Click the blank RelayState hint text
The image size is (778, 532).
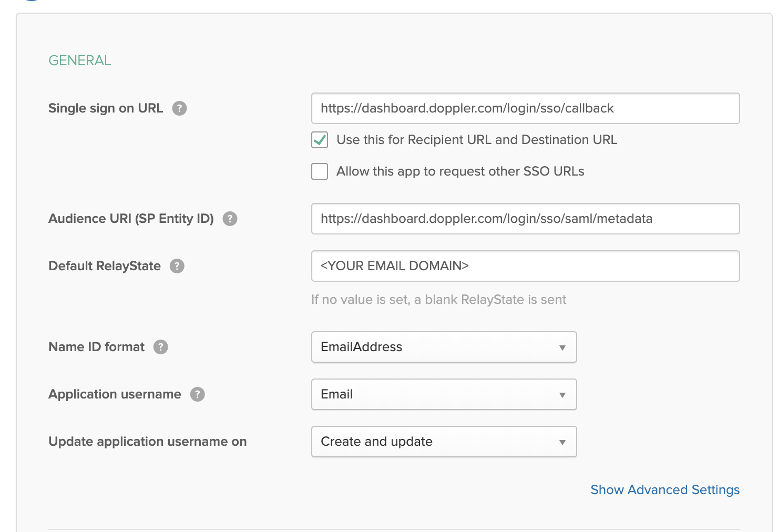[x=438, y=300]
